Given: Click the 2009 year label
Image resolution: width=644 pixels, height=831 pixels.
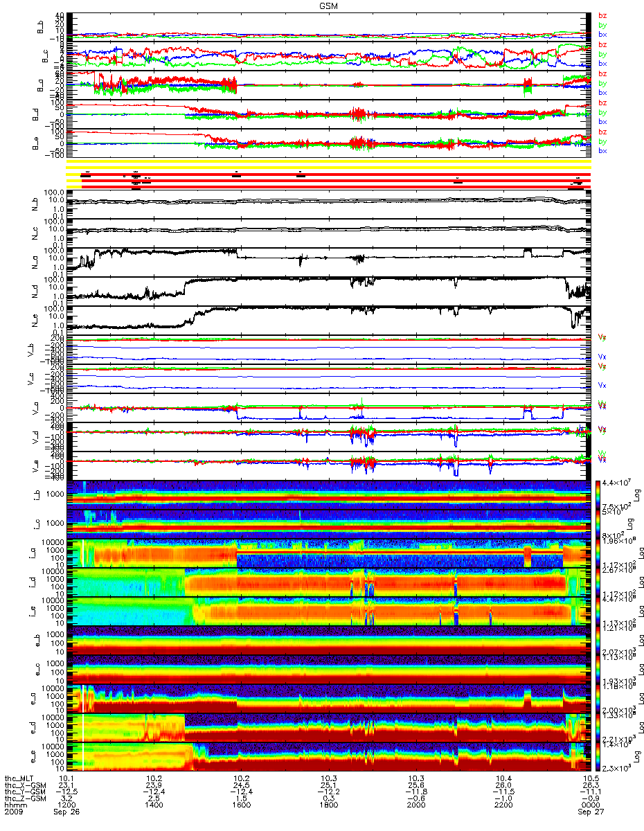Looking at the screenshot, I should click(x=13, y=813).
